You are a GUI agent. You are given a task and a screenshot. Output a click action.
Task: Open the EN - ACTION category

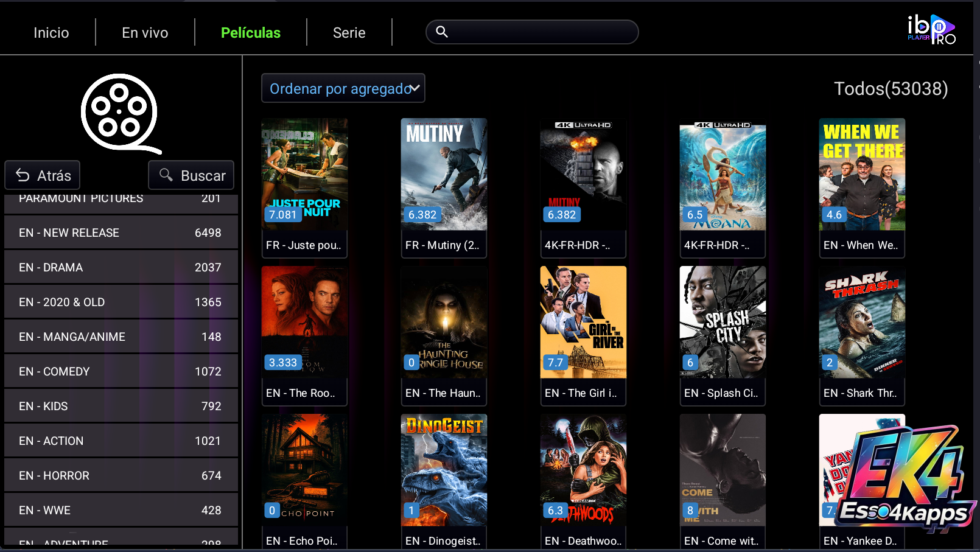point(121,441)
